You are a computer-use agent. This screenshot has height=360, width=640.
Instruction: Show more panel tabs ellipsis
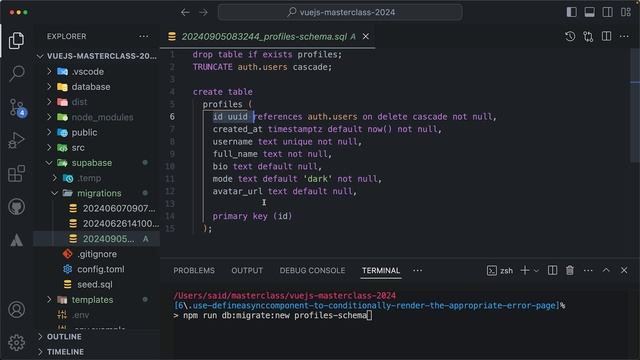coord(418,270)
